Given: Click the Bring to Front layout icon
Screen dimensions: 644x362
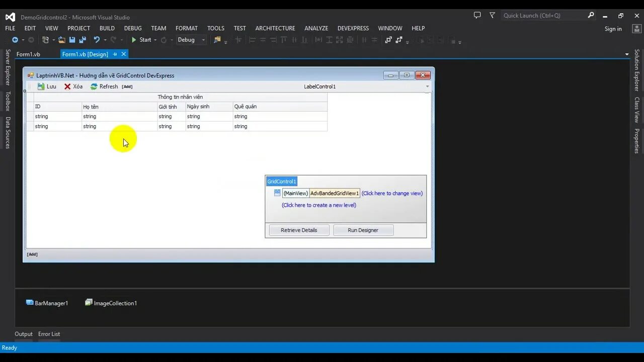Looking at the screenshot, I should [x=388, y=40].
